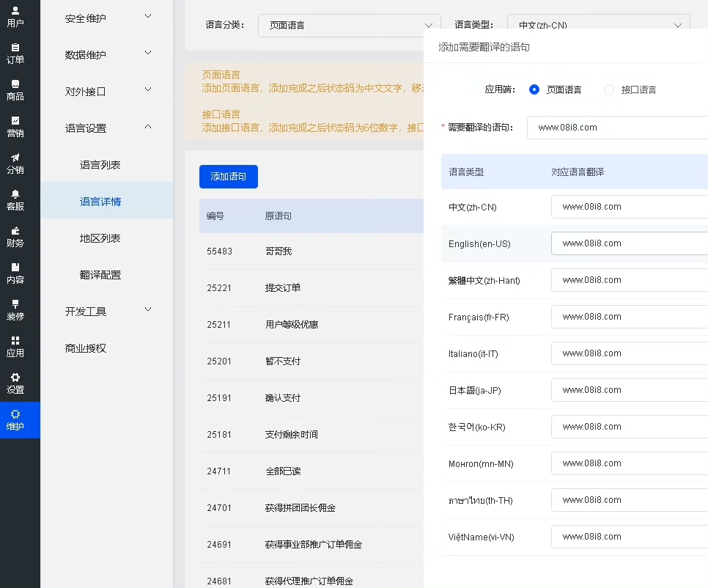Expand the 安全维护 menu section
The height and width of the screenshot is (588, 708).
(107, 18)
